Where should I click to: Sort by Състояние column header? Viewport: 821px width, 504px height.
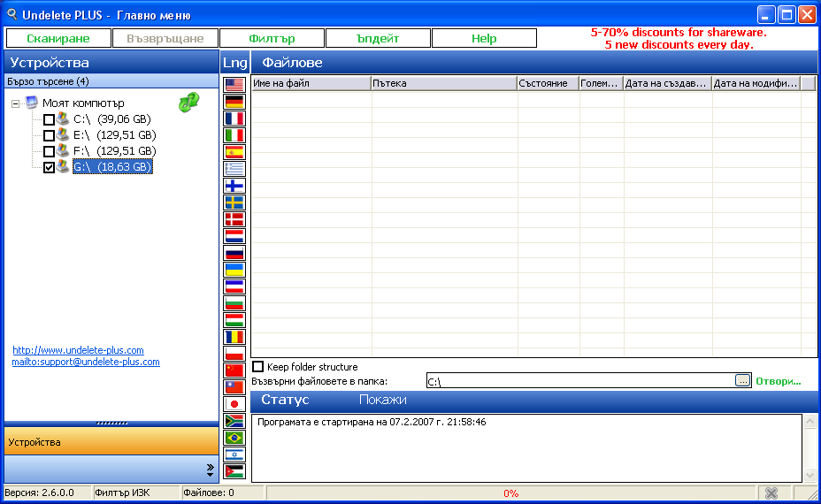click(548, 83)
